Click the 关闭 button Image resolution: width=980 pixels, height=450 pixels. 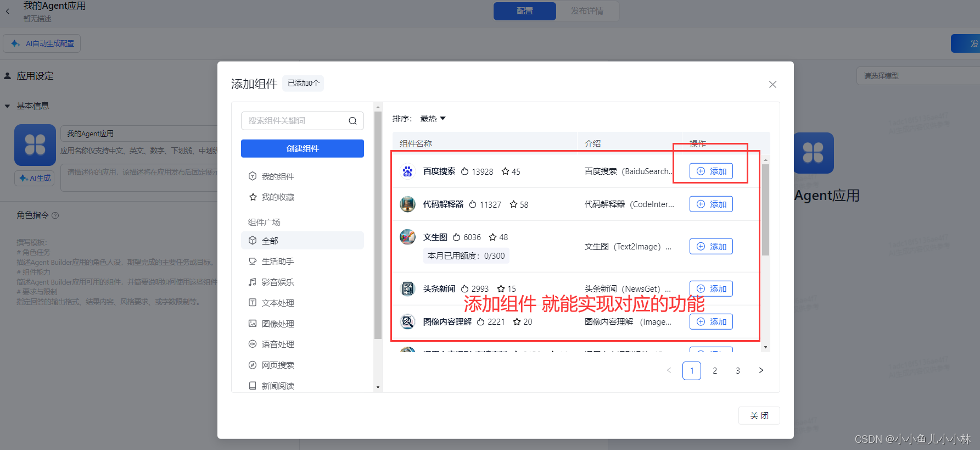[x=759, y=415]
